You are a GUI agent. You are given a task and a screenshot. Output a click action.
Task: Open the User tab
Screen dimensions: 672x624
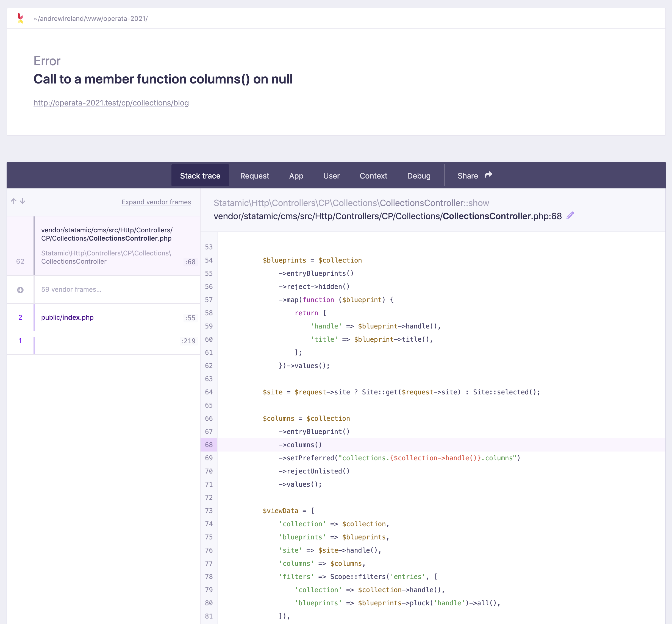(331, 176)
